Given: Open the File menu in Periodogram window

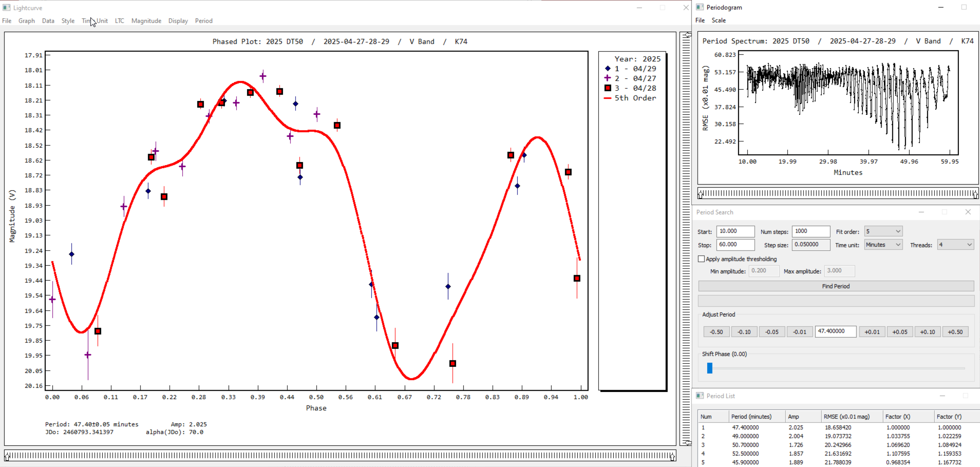Looking at the screenshot, I should point(700,20).
